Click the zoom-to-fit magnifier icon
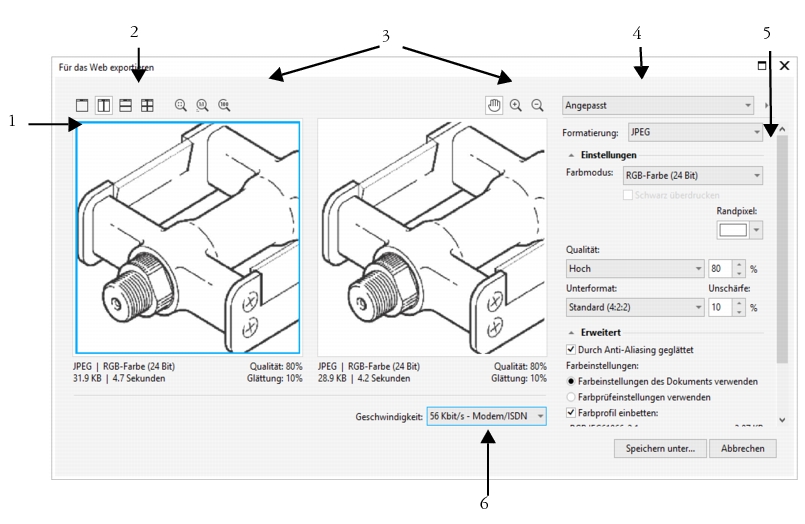This screenshot has width=805, height=524. (x=181, y=105)
